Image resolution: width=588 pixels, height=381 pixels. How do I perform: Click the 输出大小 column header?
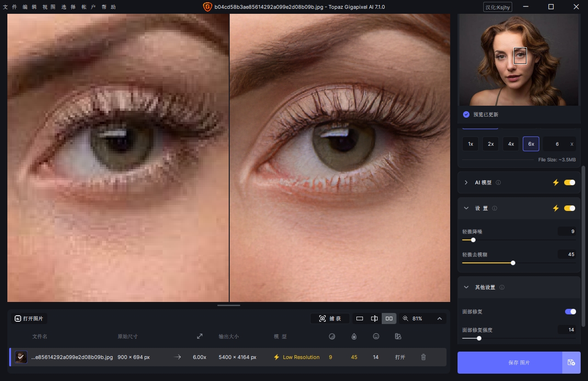coord(228,336)
